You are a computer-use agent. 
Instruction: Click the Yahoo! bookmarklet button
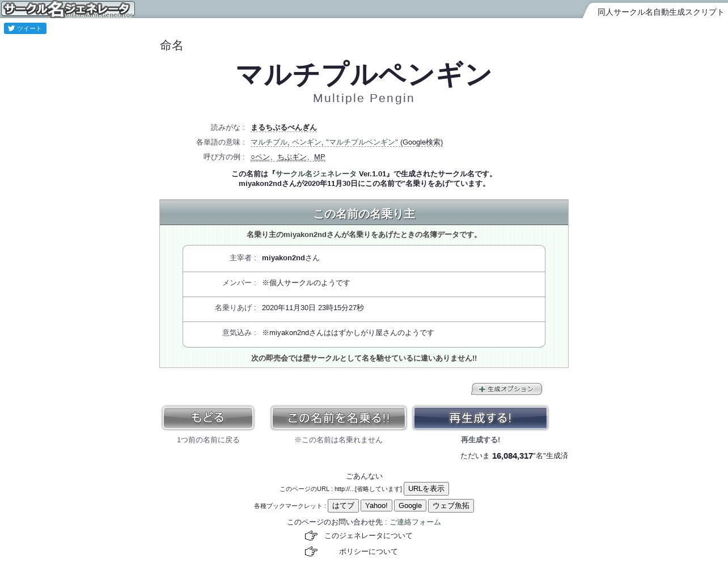pos(376,506)
